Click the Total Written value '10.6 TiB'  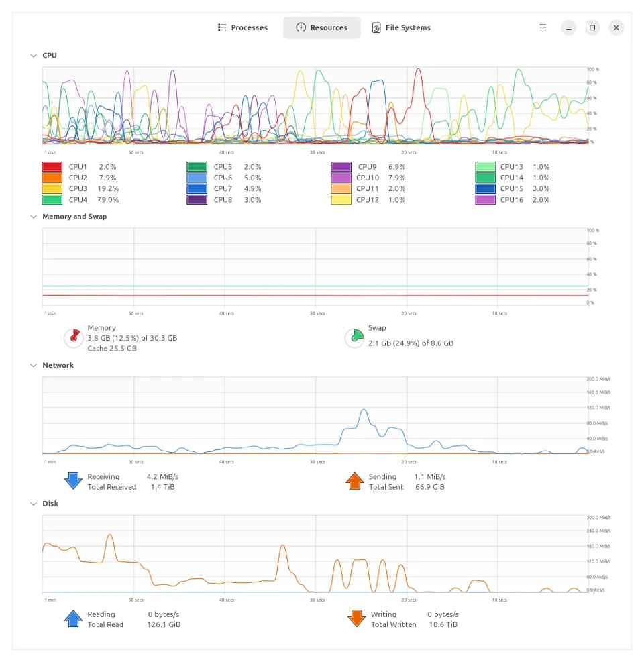443,624
